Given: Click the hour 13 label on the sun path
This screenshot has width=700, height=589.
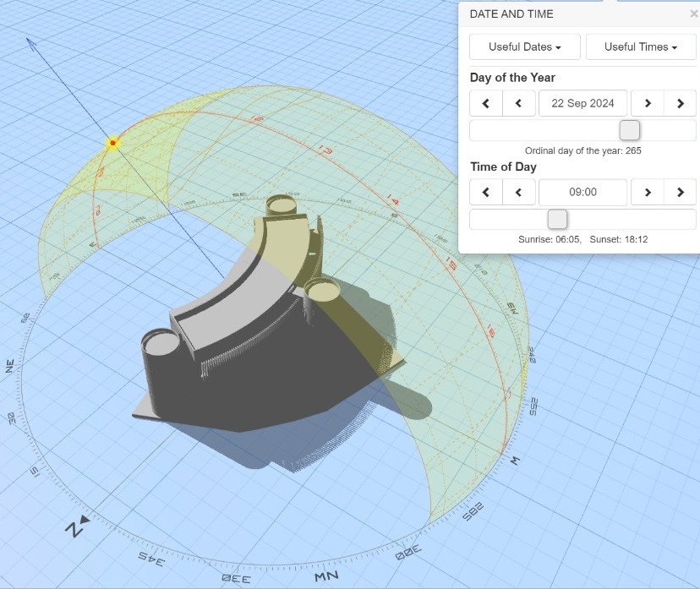Looking at the screenshot, I should (x=325, y=150).
